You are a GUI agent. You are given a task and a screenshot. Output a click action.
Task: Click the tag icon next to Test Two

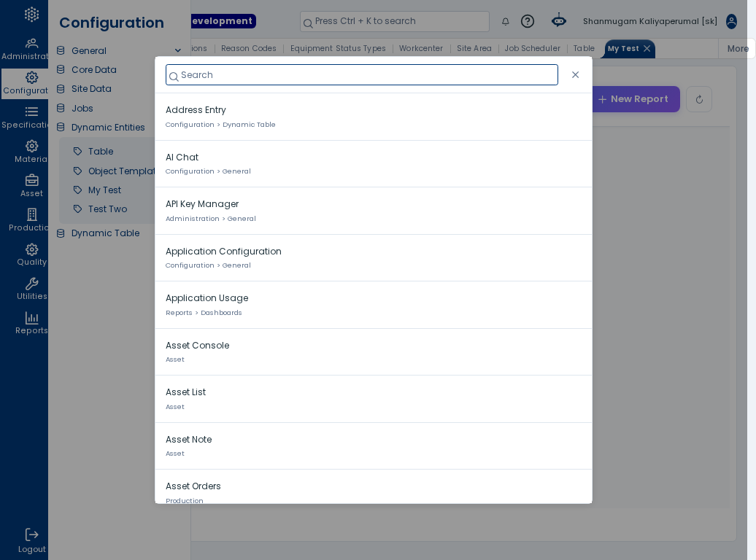tap(77, 209)
